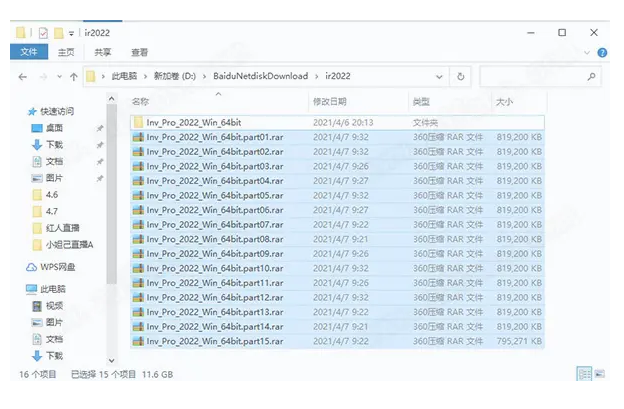Click the 下载 arrow icon under 此电脑
The height and width of the screenshot is (409, 624).
tap(37, 356)
